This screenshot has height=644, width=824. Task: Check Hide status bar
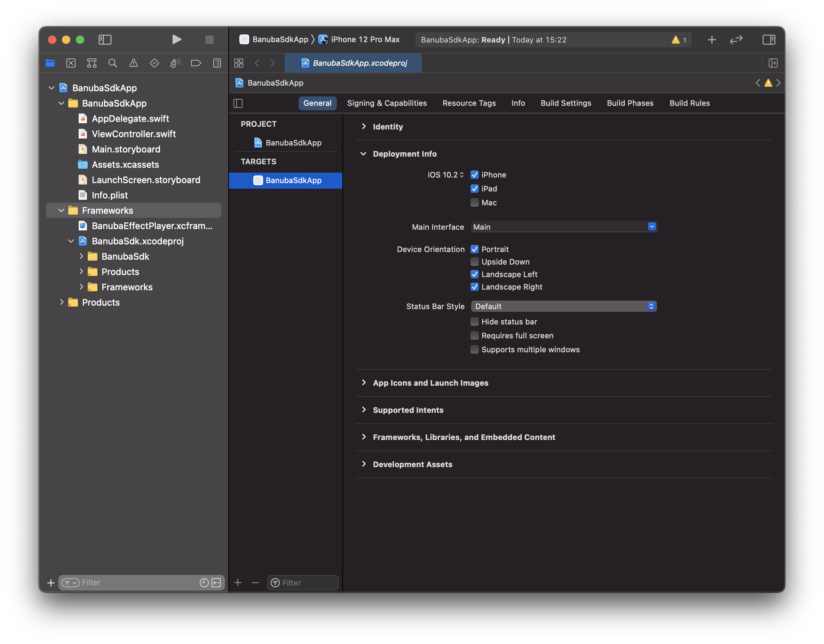475,322
